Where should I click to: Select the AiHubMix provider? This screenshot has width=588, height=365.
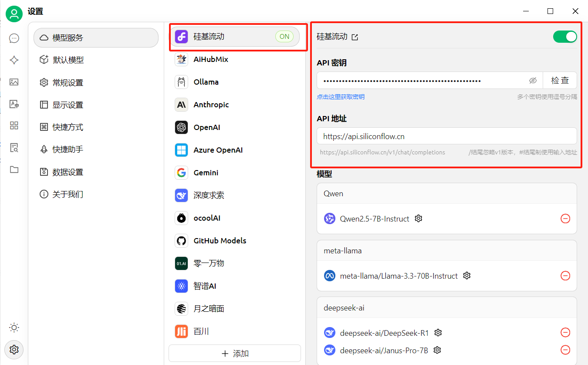[235, 59]
